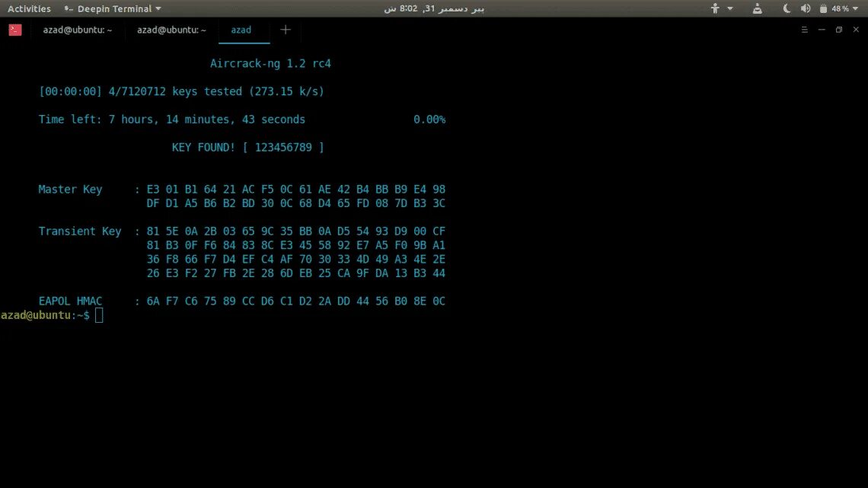Expand the accessibility dropdown arrow
The width and height of the screenshot is (868, 488).
(x=730, y=8)
